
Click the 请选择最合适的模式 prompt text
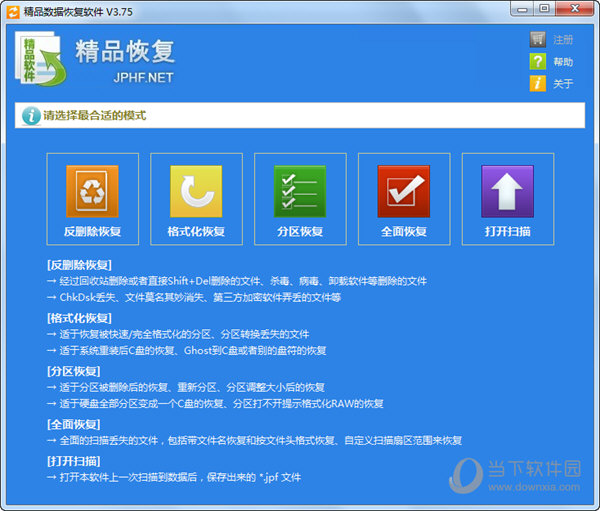[x=95, y=116]
